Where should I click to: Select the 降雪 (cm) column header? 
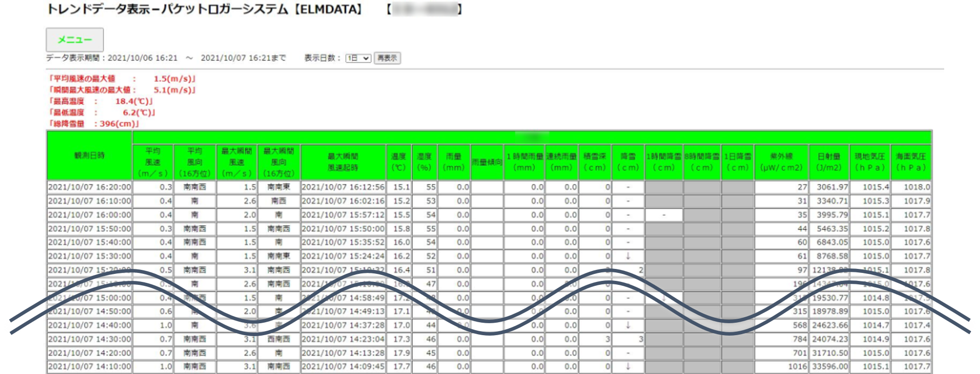pos(628,162)
